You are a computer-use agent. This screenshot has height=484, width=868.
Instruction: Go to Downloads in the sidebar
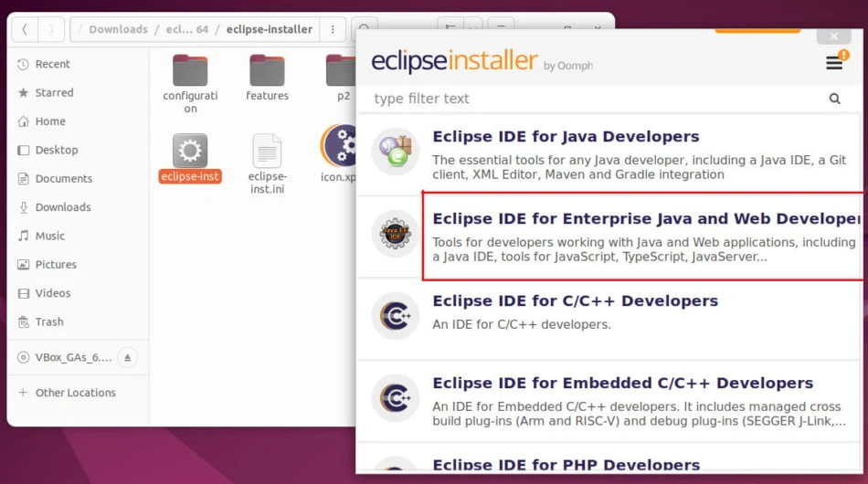coord(62,207)
